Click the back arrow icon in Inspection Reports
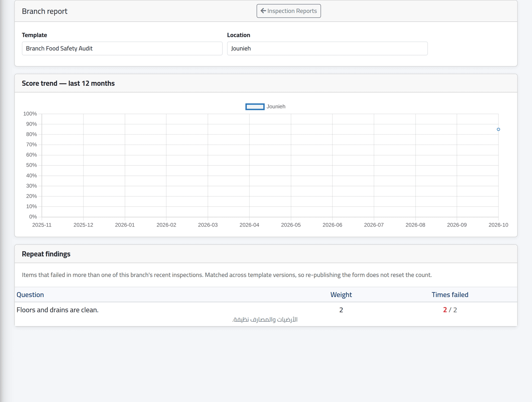Image resolution: width=532 pixels, height=402 pixels. (x=263, y=11)
